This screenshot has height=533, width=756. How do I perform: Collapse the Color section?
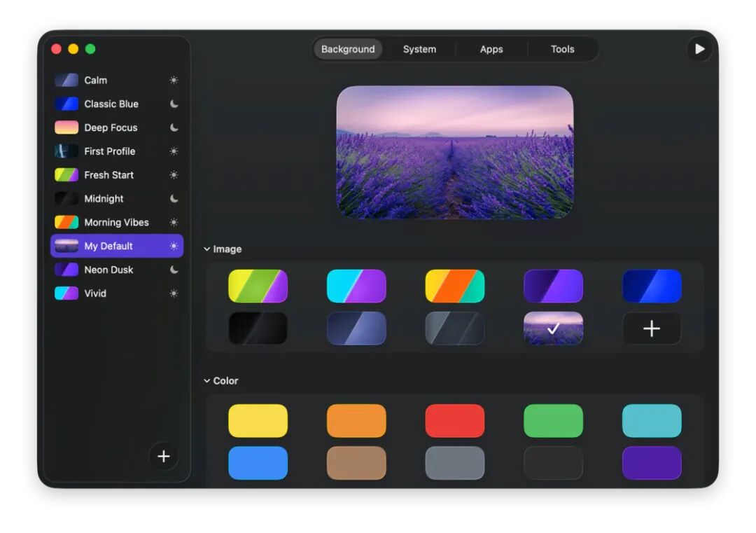tap(206, 380)
